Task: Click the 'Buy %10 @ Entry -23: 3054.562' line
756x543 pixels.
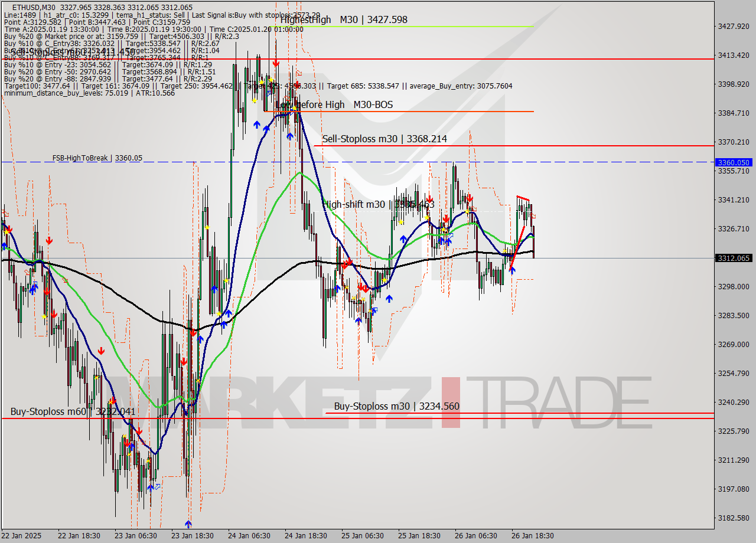Action: point(107,64)
